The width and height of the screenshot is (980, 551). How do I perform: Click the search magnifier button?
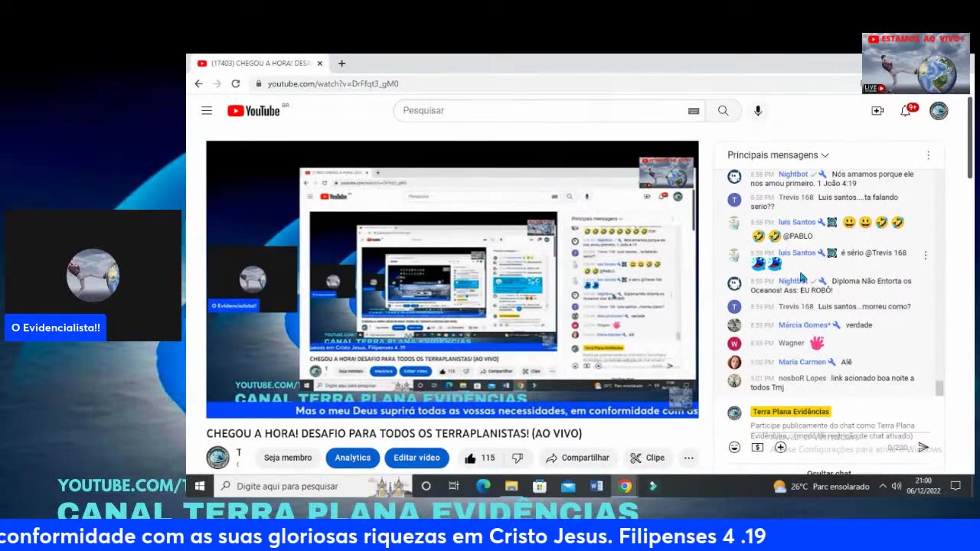(x=723, y=110)
